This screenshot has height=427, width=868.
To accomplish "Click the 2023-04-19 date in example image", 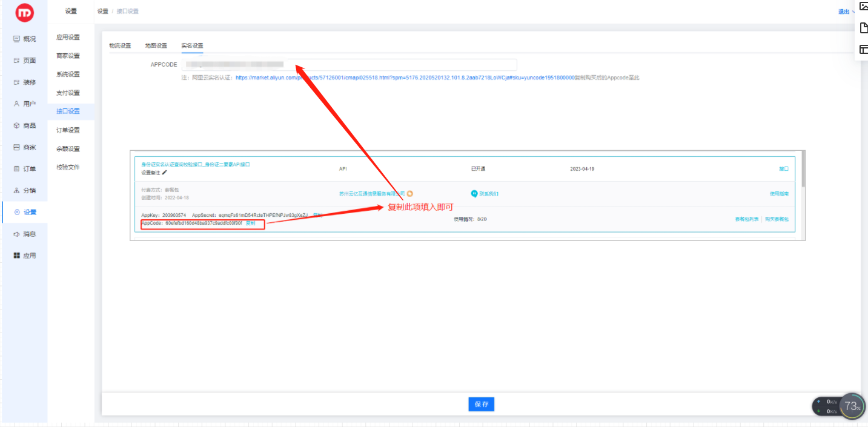I will click(582, 169).
